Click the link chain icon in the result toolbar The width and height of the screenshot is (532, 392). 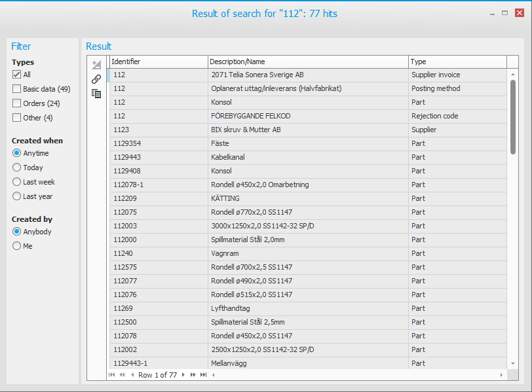tap(96, 79)
